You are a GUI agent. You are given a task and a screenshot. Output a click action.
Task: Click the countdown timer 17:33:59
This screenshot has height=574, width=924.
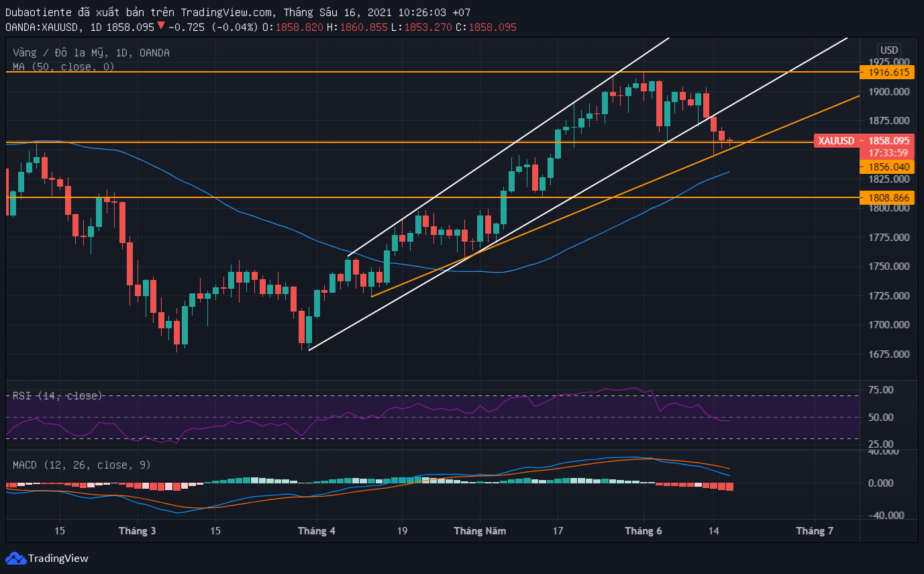tap(887, 152)
